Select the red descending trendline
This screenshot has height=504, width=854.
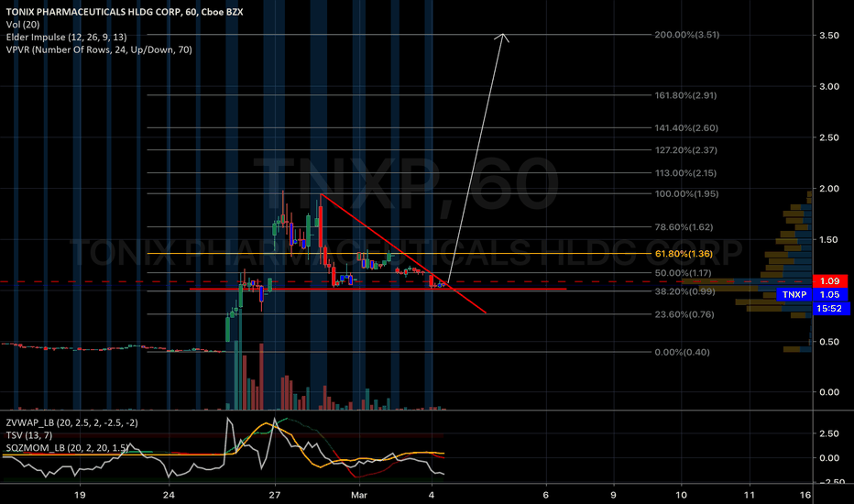(403, 253)
